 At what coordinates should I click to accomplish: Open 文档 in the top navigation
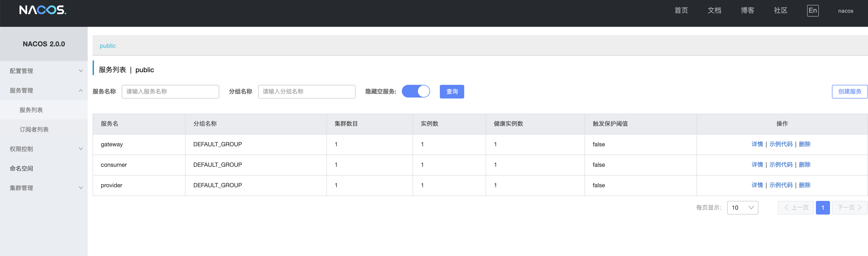714,10
